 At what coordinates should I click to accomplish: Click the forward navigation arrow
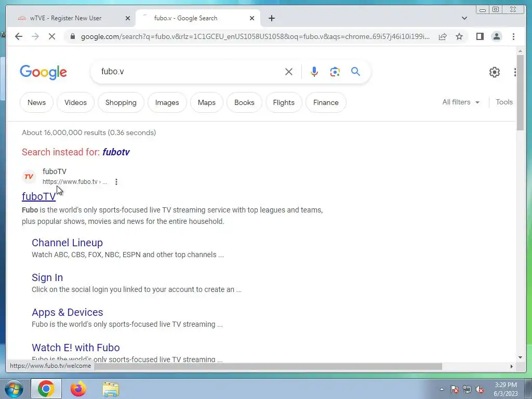[35, 36]
